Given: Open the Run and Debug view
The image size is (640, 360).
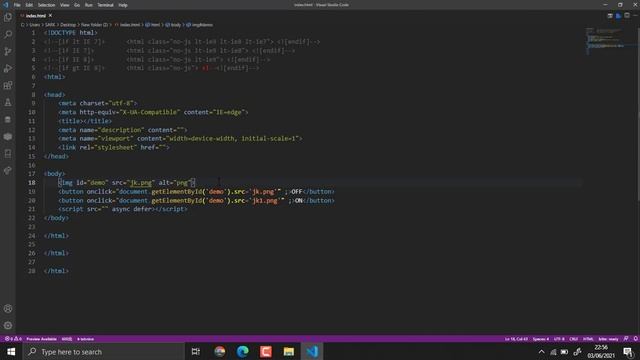Looking at the screenshot, I should click(x=8, y=69).
